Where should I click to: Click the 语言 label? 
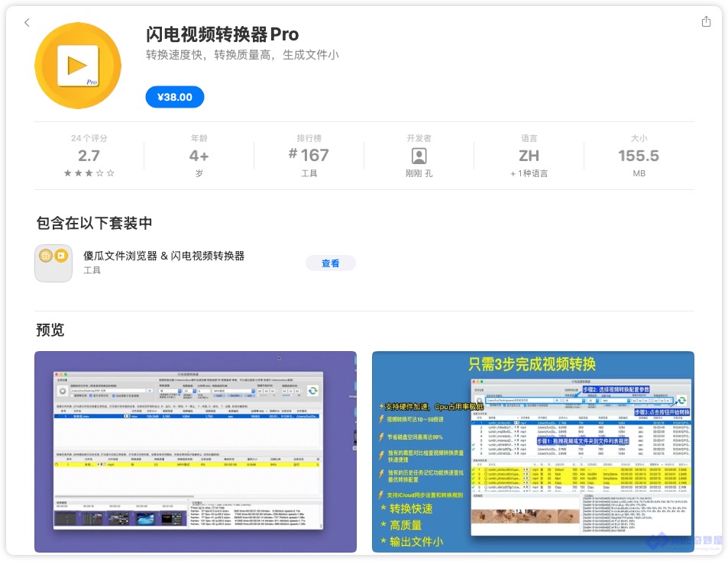click(x=529, y=138)
